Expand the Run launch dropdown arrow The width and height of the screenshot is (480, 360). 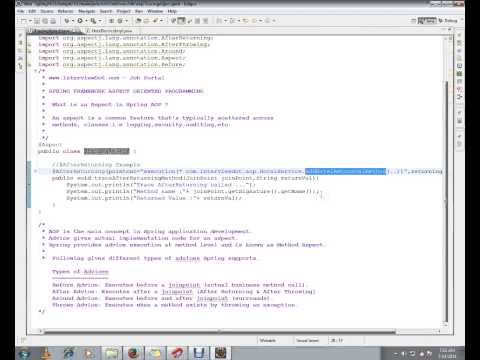pyautogui.click(x=86, y=21)
